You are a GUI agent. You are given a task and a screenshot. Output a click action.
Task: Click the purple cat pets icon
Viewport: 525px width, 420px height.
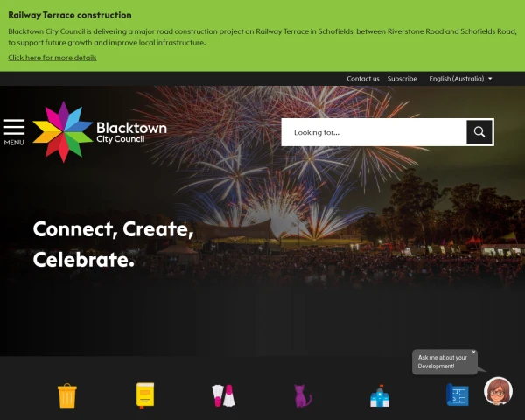pos(303,395)
